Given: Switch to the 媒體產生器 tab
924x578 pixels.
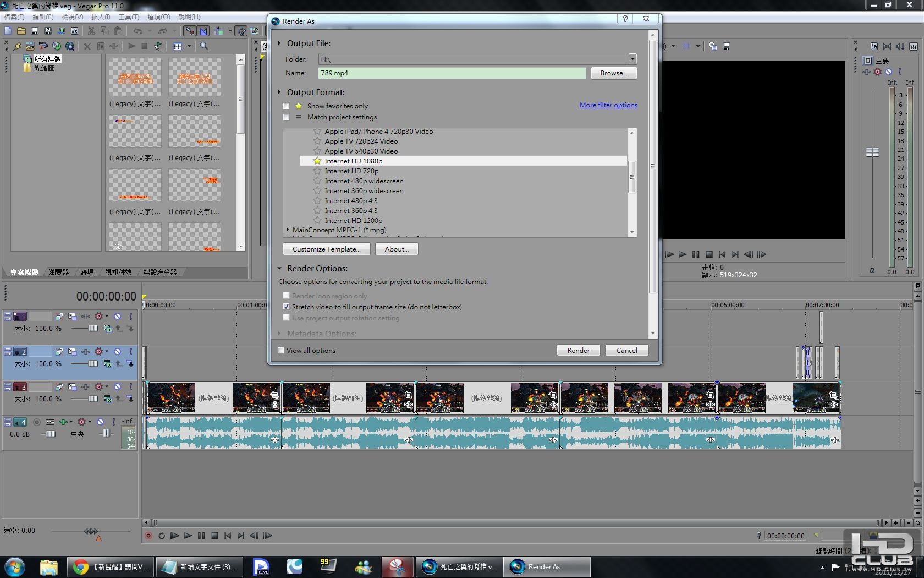Looking at the screenshot, I should click(160, 272).
